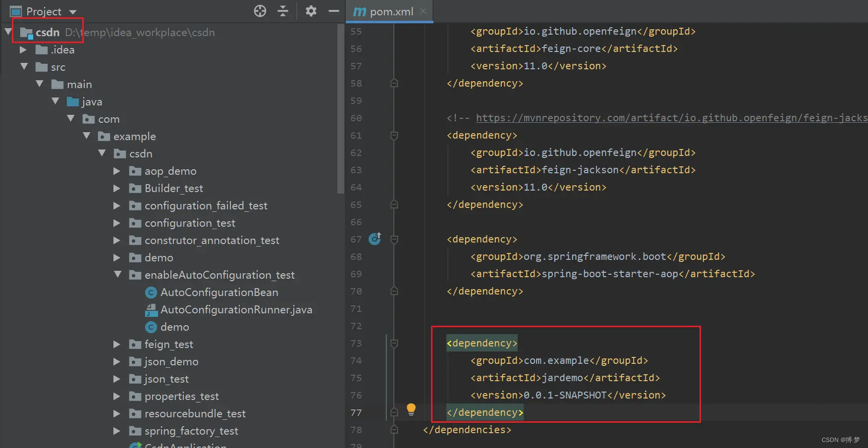This screenshot has width=868, height=448.
Task: Select the demo package folder
Action: click(x=159, y=257)
